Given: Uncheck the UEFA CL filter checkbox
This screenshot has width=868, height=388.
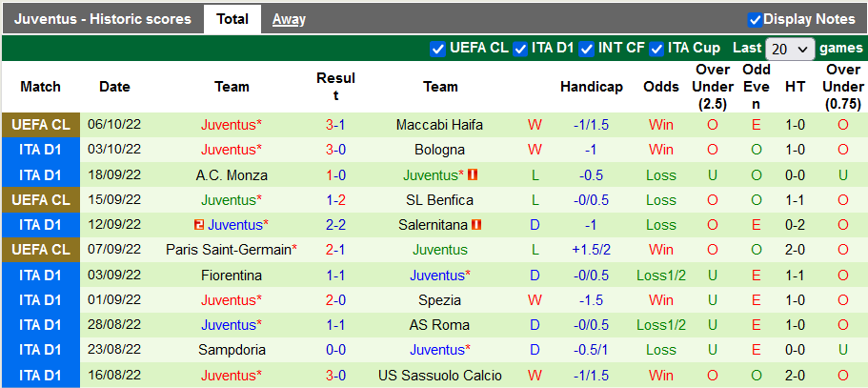Looking at the screenshot, I should tap(438, 49).
